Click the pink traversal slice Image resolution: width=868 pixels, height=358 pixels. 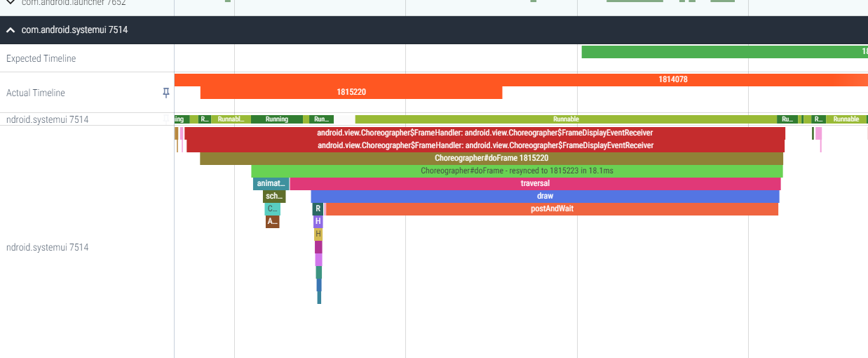(535, 183)
